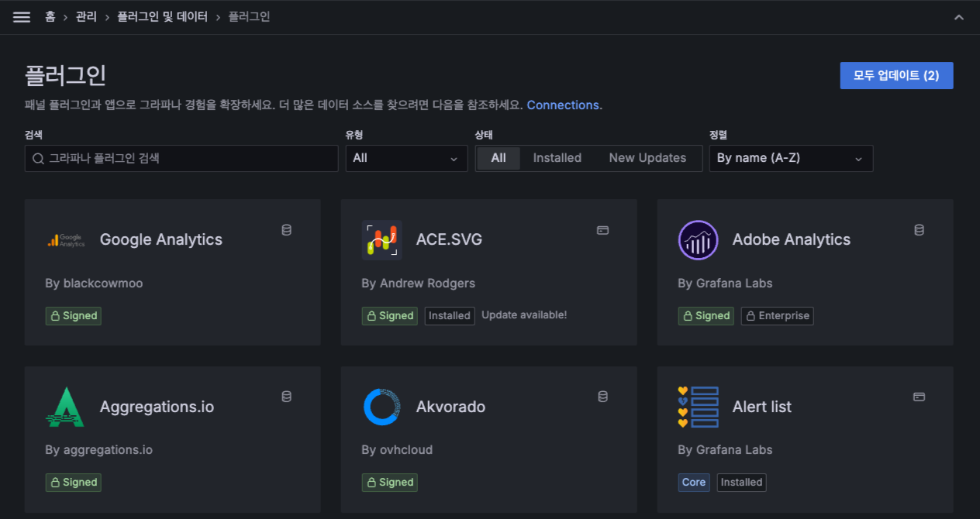The height and width of the screenshot is (519, 980).
Task: Click the Aggregations.io plugin logo
Action: tap(65, 407)
